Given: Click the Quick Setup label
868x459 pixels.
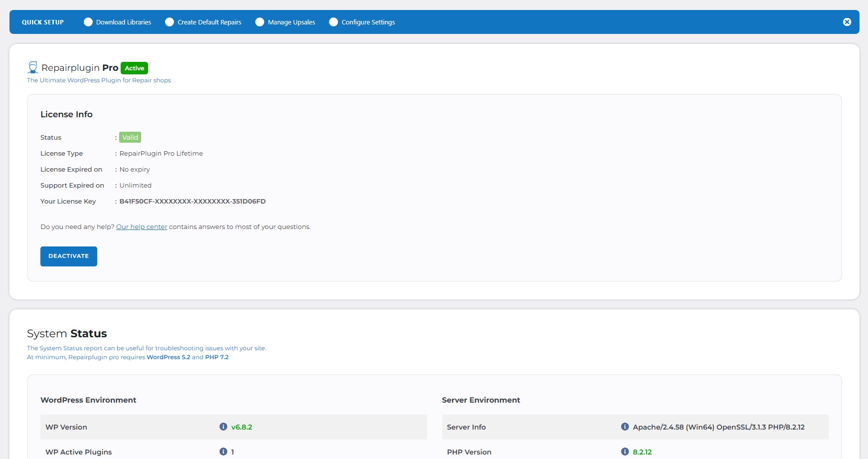Looking at the screenshot, I should (43, 22).
